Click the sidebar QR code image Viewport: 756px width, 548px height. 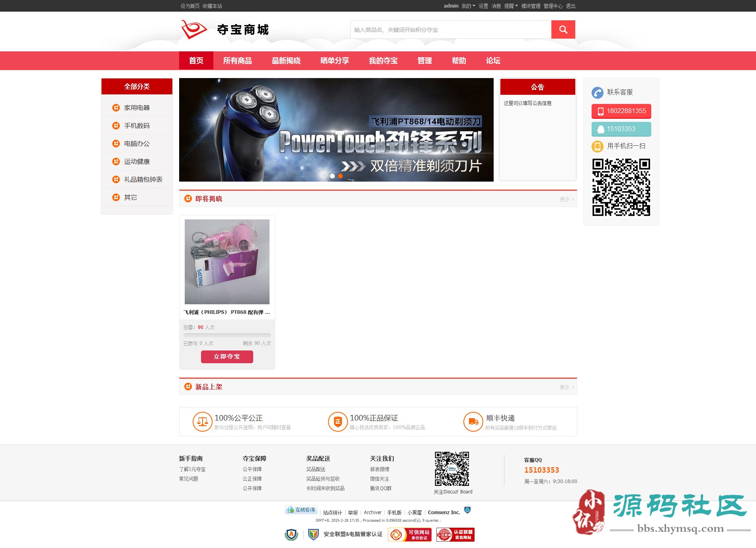621,187
